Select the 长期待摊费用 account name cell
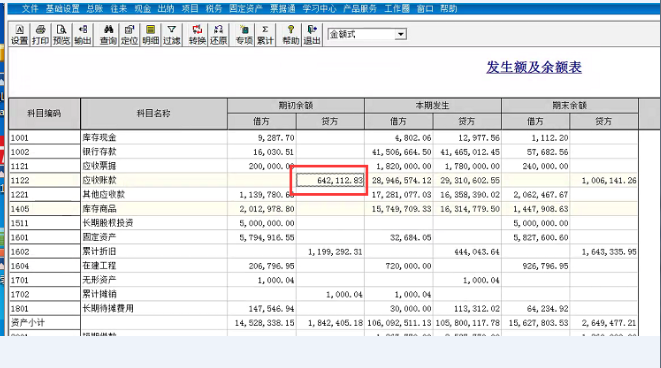Image resolution: width=661 pixels, height=368 pixels. [x=153, y=309]
